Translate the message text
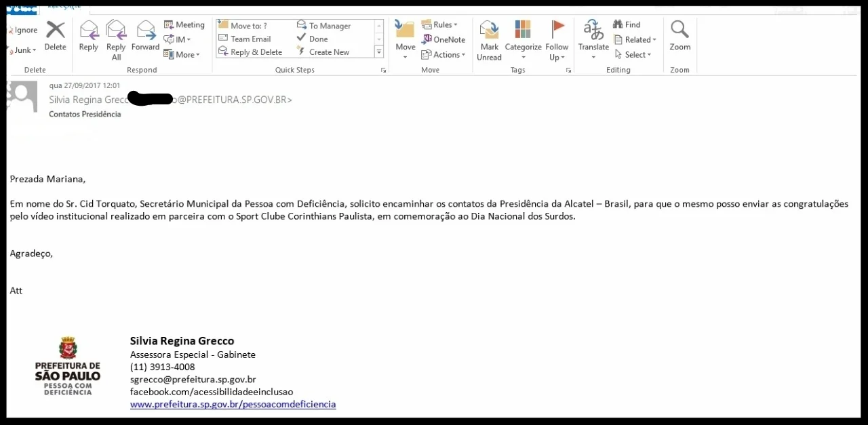The width and height of the screenshot is (868, 425). tap(593, 41)
